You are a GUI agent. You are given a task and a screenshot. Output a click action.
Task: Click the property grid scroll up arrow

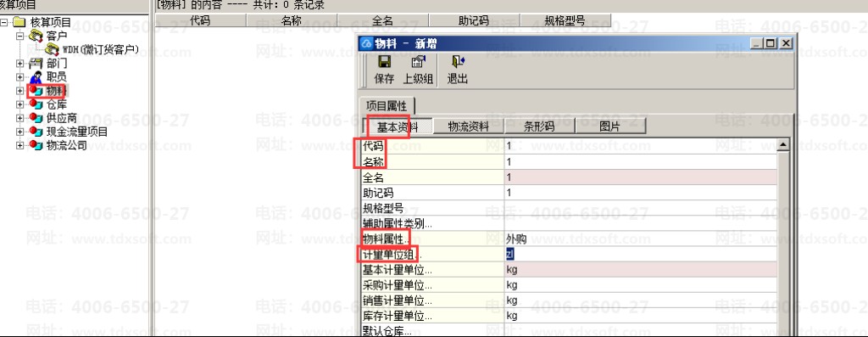click(782, 145)
